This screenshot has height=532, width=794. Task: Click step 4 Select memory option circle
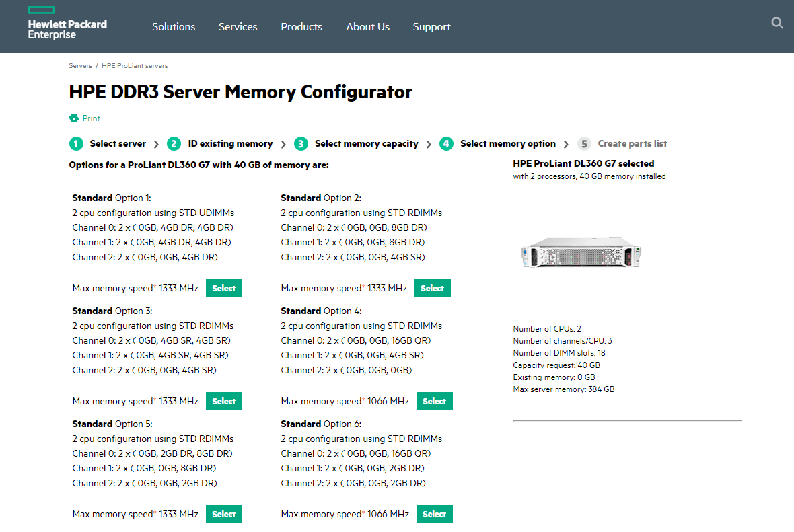point(446,143)
